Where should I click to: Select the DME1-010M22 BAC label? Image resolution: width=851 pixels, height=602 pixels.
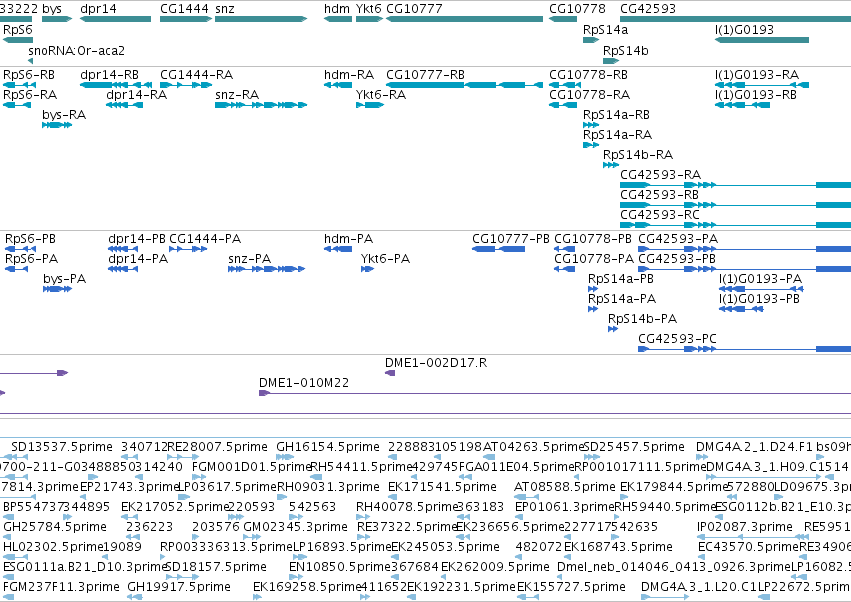click(304, 383)
